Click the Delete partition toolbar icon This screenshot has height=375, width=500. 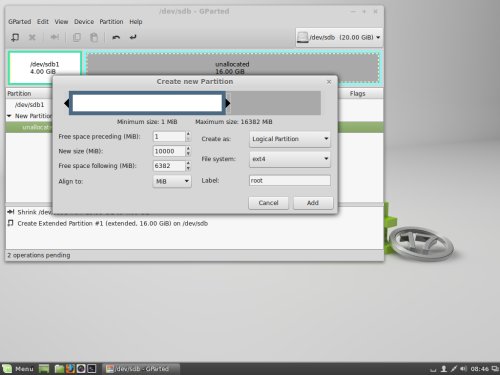(x=32, y=37)
